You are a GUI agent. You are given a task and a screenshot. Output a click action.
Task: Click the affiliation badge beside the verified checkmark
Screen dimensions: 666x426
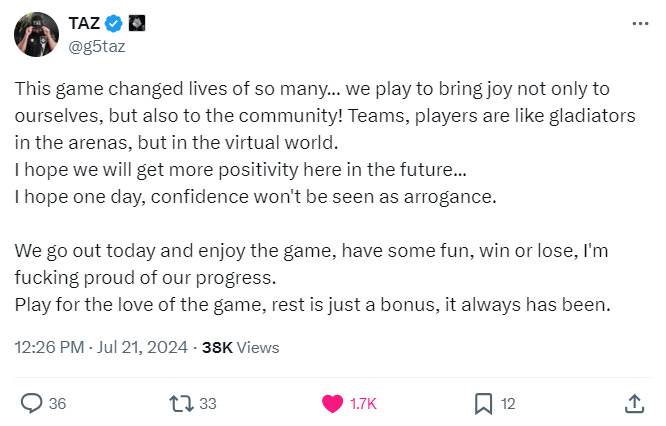(x=135, y=23)
